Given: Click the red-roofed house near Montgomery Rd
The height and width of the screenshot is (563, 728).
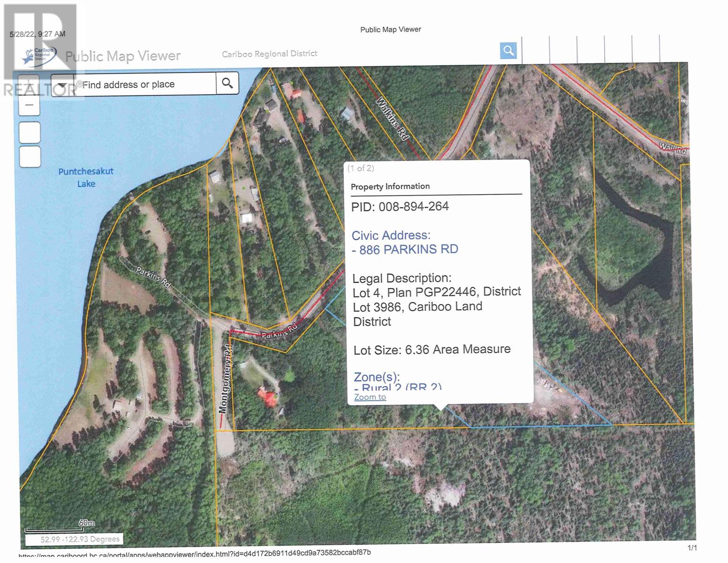Looking at the screenshot, I should tap(266, 397).
